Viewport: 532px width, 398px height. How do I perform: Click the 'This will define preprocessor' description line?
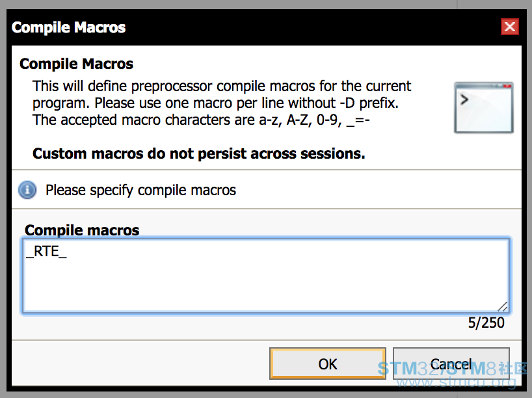click(222, 86)
